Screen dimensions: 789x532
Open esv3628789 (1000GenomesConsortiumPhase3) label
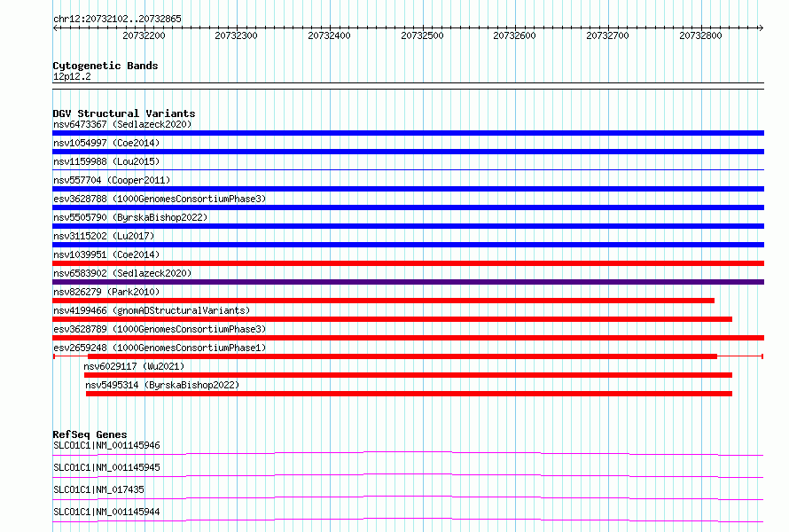point(160,329)
